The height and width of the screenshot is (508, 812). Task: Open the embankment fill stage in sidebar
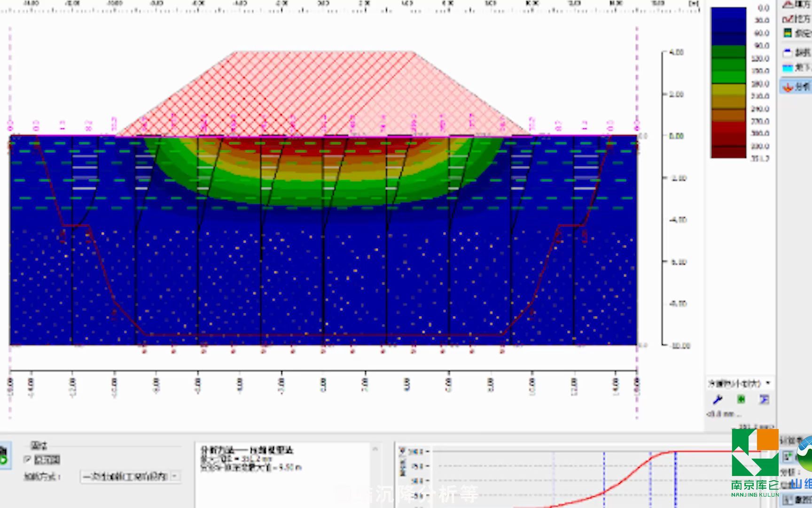click(797, 4)
